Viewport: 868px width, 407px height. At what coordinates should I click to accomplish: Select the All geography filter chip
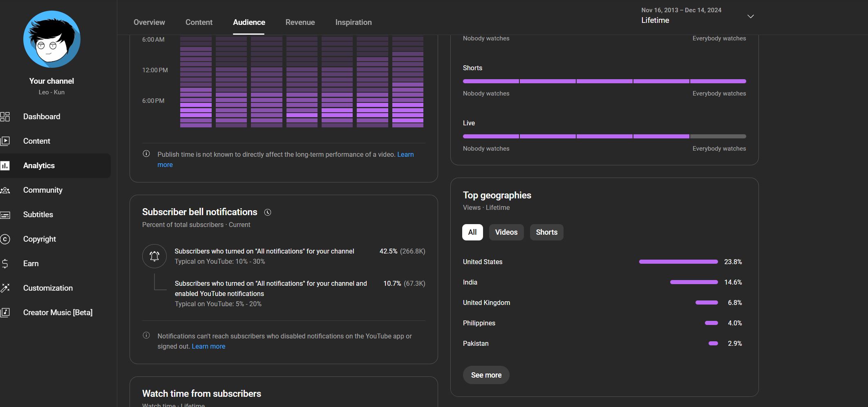(472, 232)
